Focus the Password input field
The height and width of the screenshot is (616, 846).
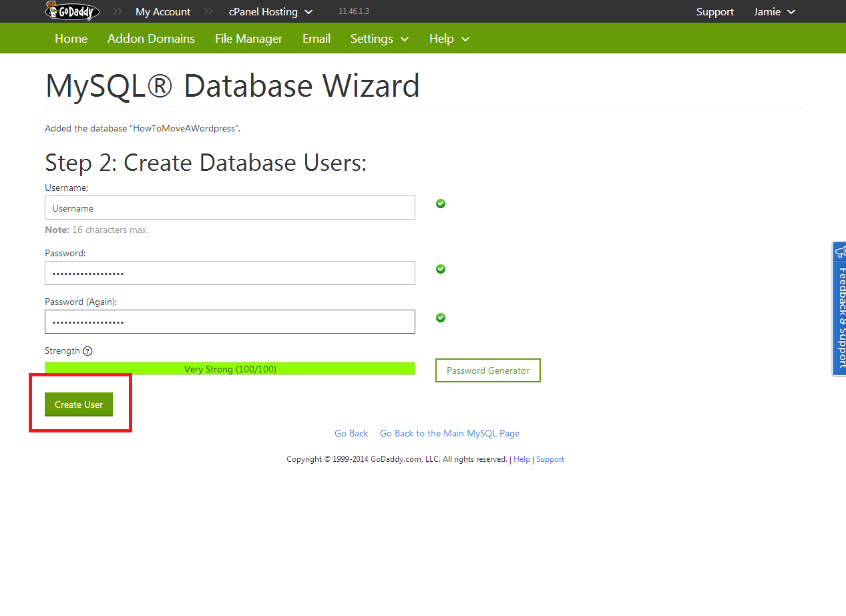230,273
